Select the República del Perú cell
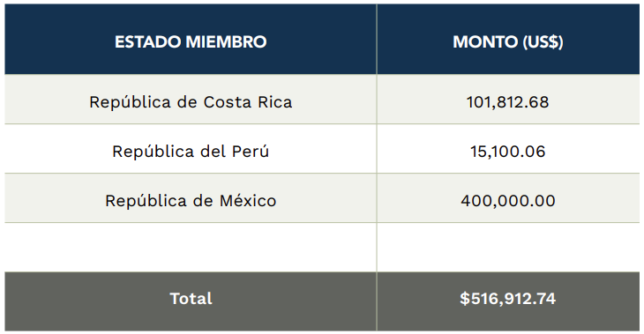Image resolution: width=644 pixels, height=334 pixels. [x=191, y=149]
